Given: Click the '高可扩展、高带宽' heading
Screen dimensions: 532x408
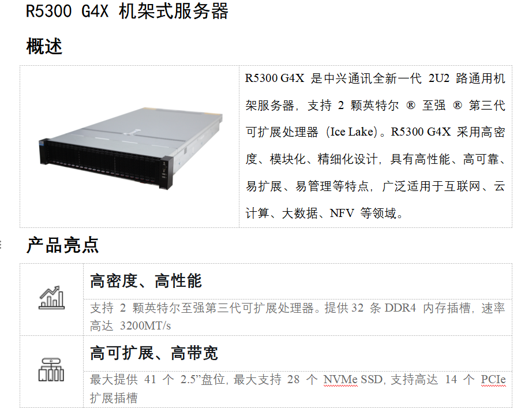Looking at the screenshot, I should click(x=154, y=353).
